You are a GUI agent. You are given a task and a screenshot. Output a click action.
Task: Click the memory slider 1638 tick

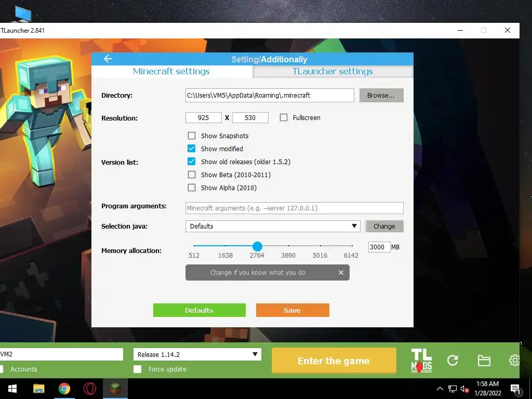[x=225, y=246]
